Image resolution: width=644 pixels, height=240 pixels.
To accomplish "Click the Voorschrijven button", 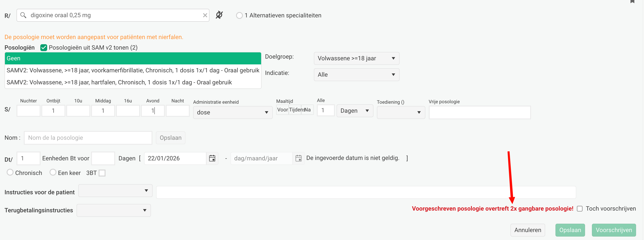I will pos(614,230).
